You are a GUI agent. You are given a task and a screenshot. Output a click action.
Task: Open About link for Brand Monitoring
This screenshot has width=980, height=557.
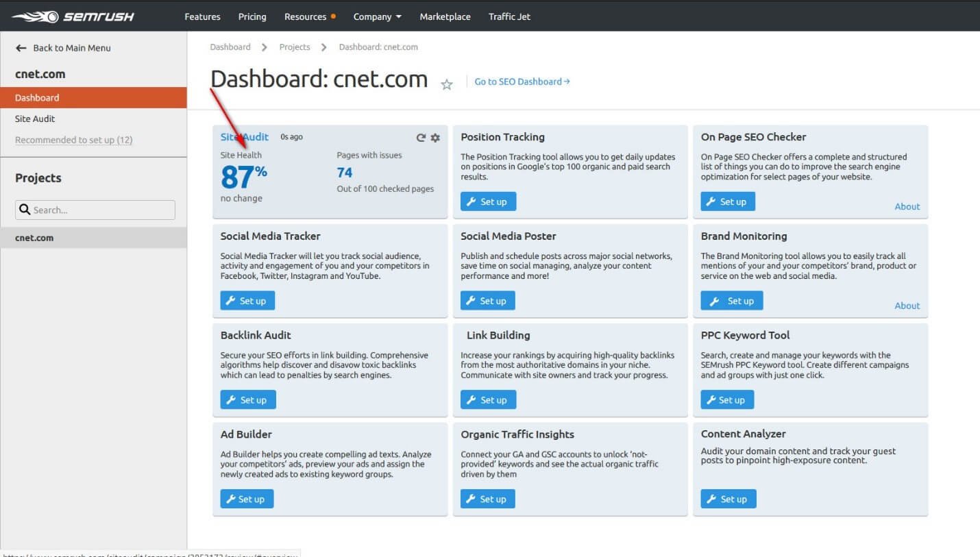coord(907,306)
